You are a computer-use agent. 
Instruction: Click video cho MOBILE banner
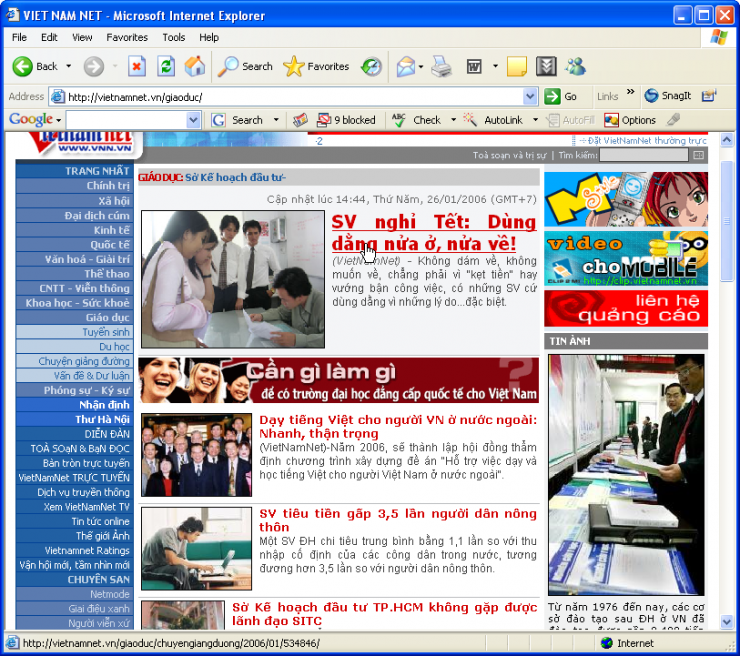tap(626, 258)
